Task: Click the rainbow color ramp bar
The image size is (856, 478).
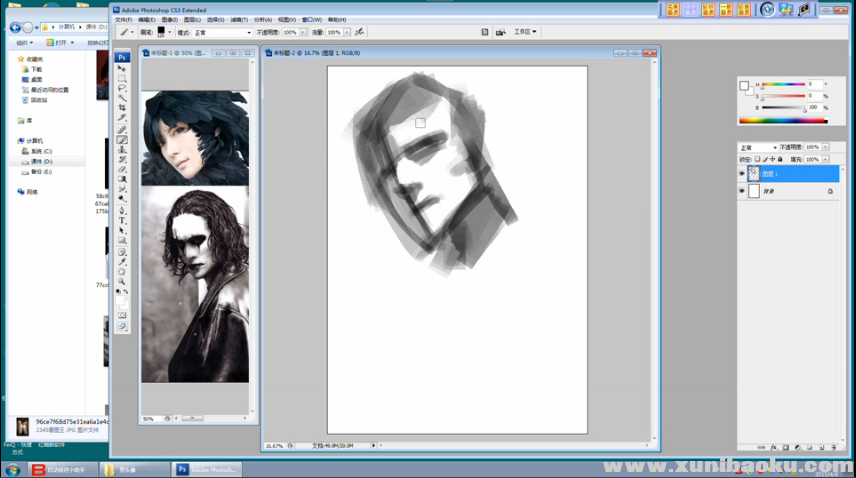Action: coord(783,121)
